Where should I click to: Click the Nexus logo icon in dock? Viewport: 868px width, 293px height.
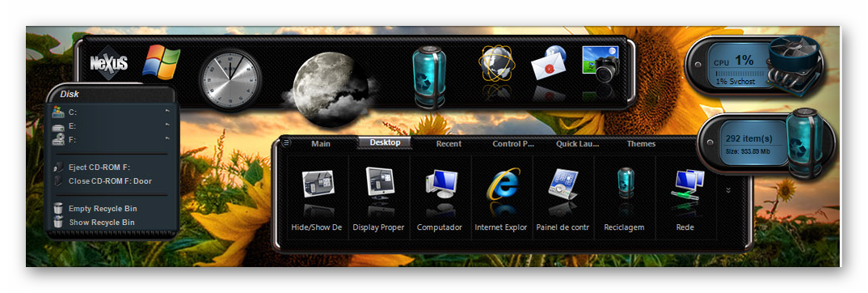click(x=109, y=62)
